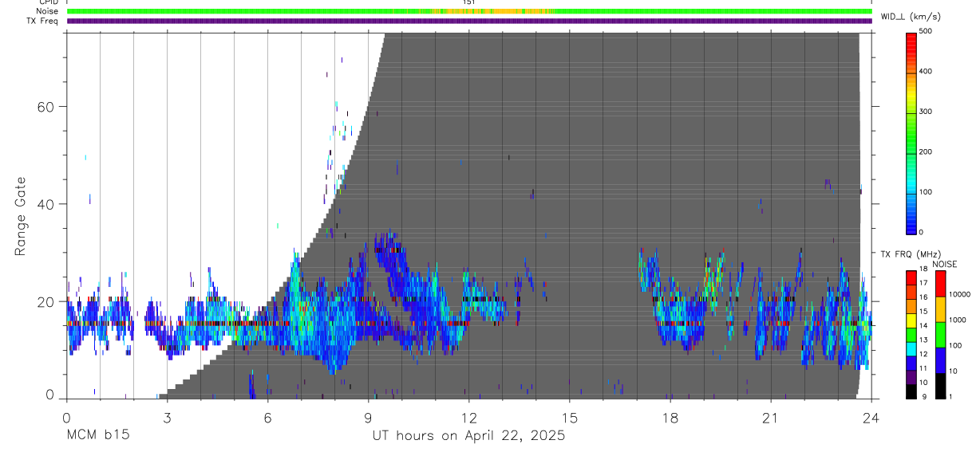Pick the blue segment of NOISE legend
Screen dimensions: 980x452
(939, 360)
